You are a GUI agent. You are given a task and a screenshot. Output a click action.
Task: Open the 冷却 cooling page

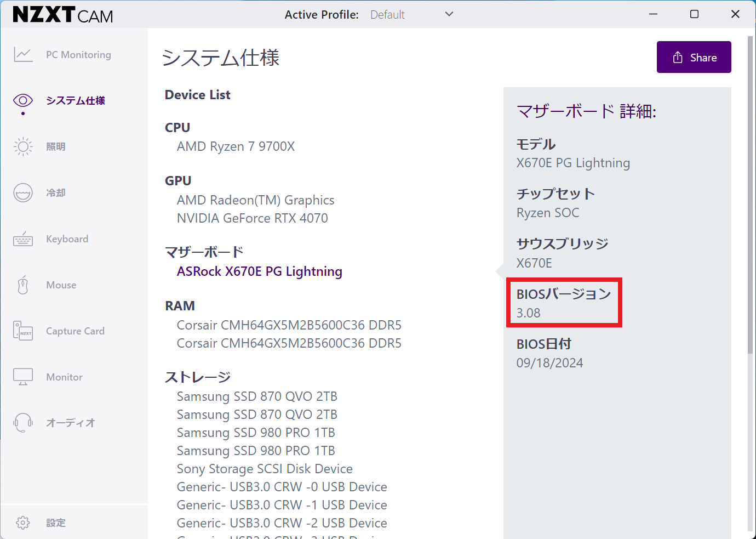[56, 192]
